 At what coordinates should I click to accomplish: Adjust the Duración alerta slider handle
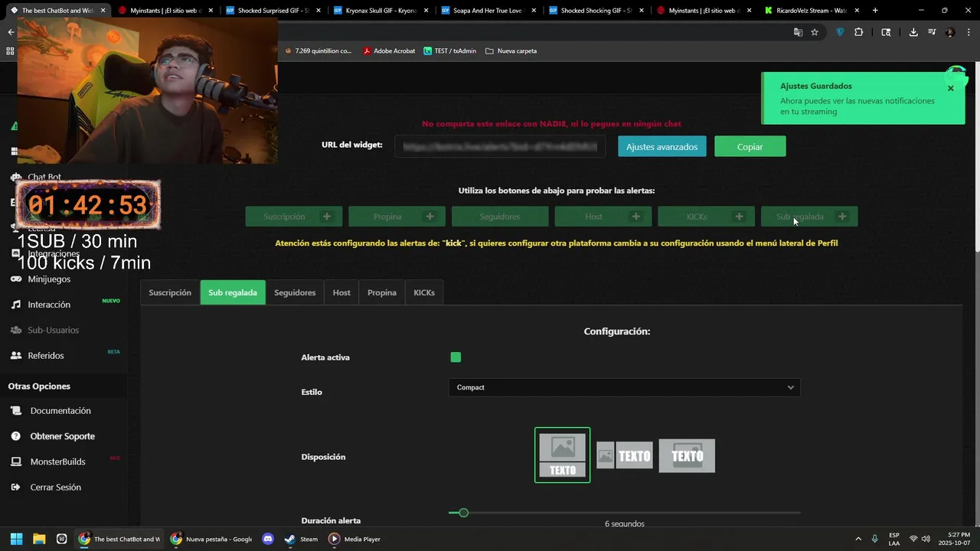(x=463, y=513)
